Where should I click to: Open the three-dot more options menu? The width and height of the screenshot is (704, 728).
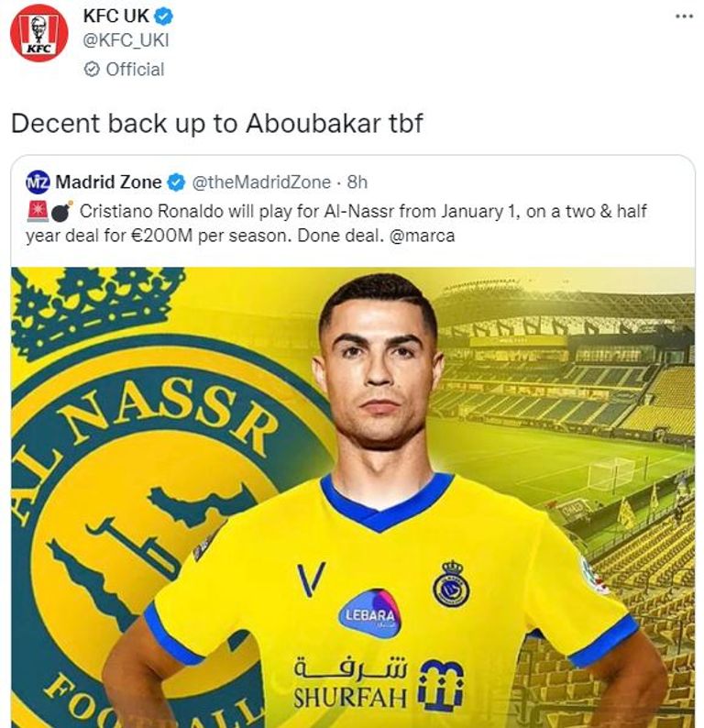pyautogui.click(x=684, y=17)
